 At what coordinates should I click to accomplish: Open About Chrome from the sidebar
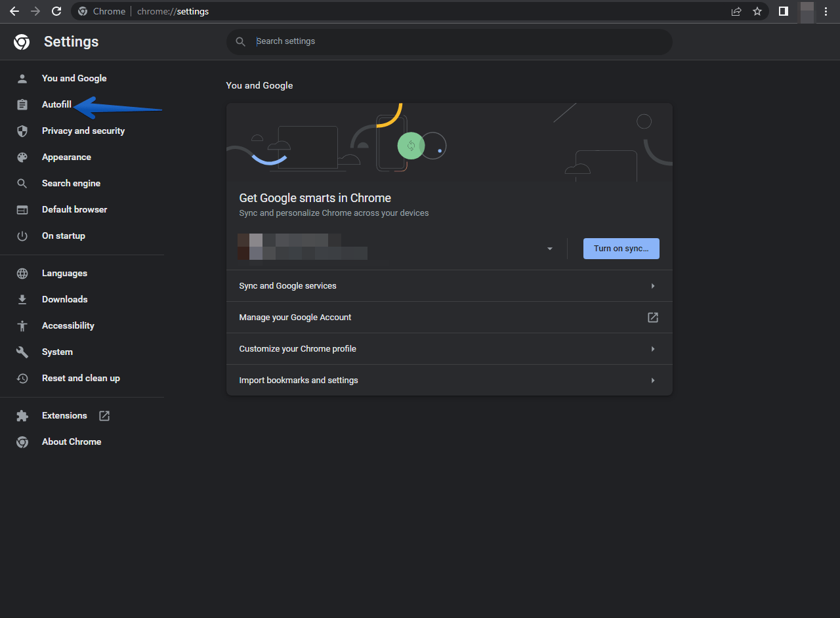point(72,442)
